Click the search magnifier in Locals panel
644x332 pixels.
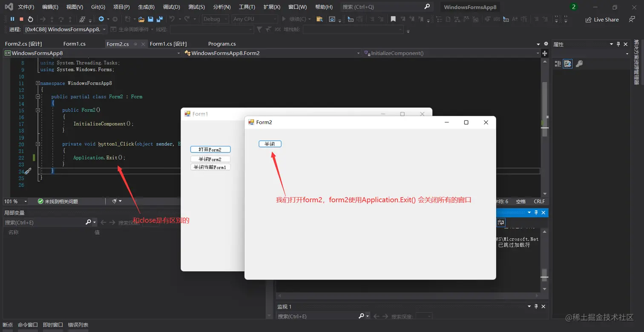point(89,222)
